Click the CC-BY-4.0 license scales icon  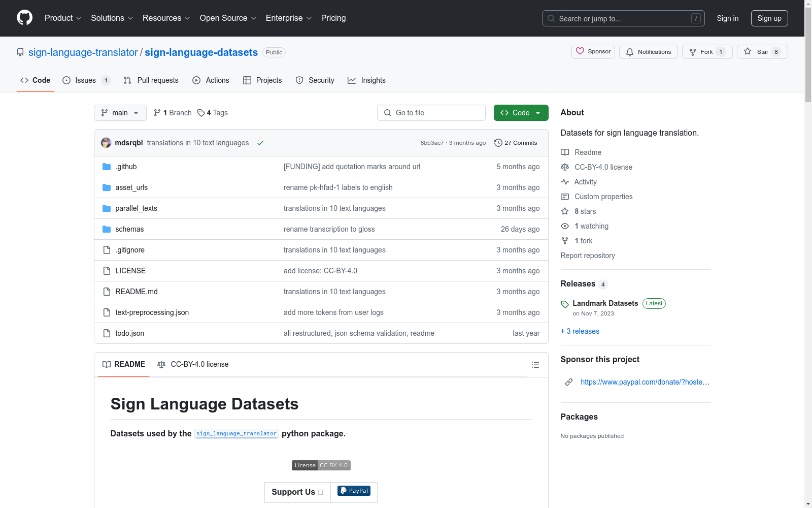(x=565, y=167)
